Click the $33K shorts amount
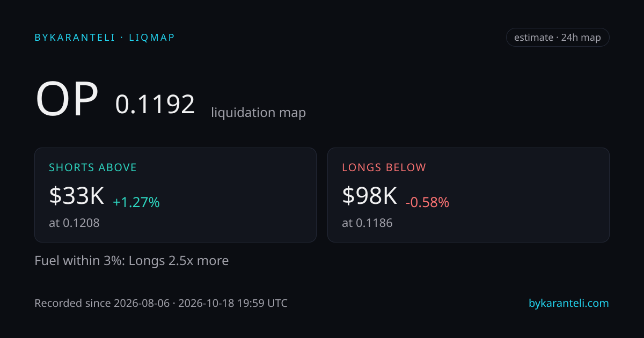This screenshot has width=644, height=338. [x=76, y=196]
